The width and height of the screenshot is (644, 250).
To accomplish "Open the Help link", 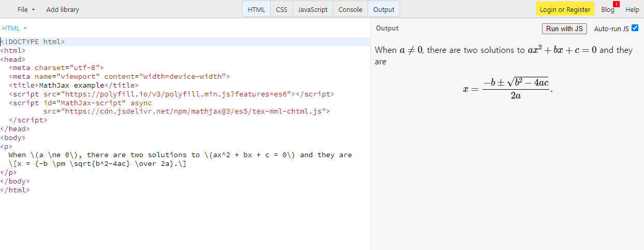I will [632, 9].
